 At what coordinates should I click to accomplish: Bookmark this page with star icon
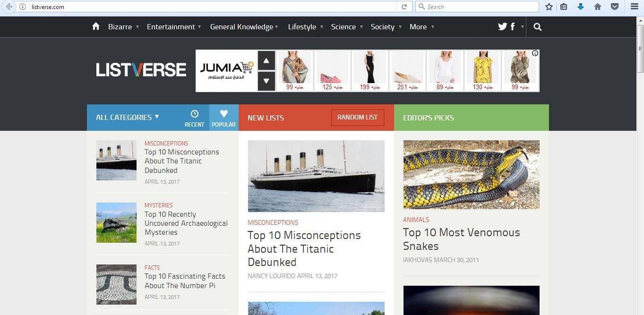point(549,7)
